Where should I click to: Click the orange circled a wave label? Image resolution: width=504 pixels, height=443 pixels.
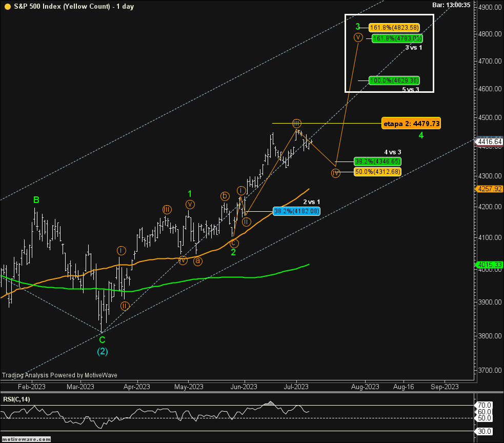pos(198,261)
